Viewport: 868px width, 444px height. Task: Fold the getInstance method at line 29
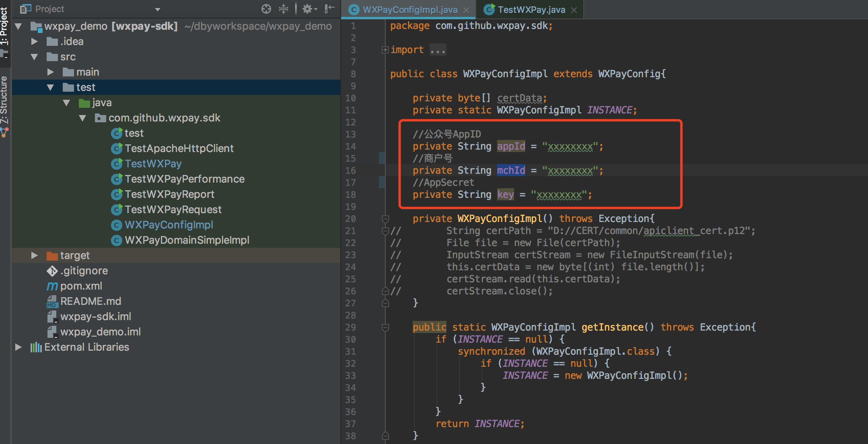point(385,327)
